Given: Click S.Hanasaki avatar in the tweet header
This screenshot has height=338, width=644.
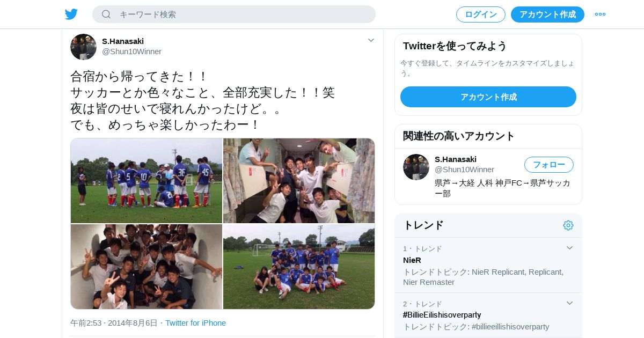Looking at the screenshot, I should click(x=83, y=47).
